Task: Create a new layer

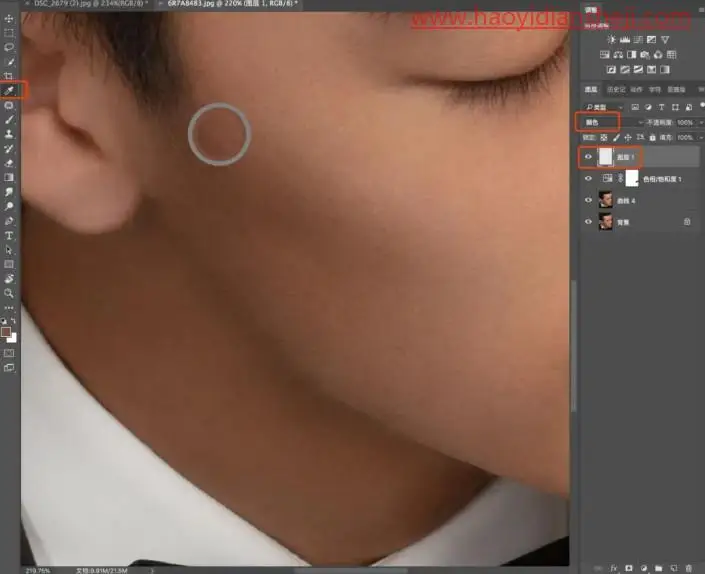Action: coord(673,568)
